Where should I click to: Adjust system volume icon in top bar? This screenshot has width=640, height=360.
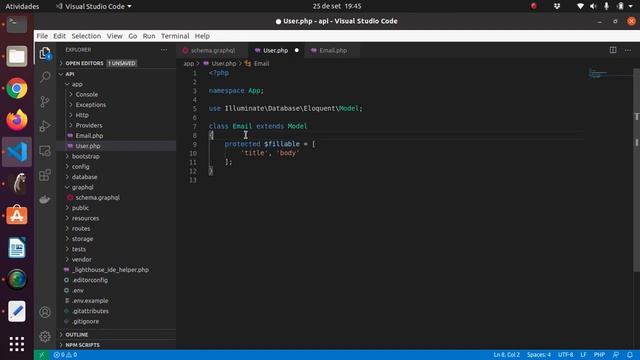point(593,6)
